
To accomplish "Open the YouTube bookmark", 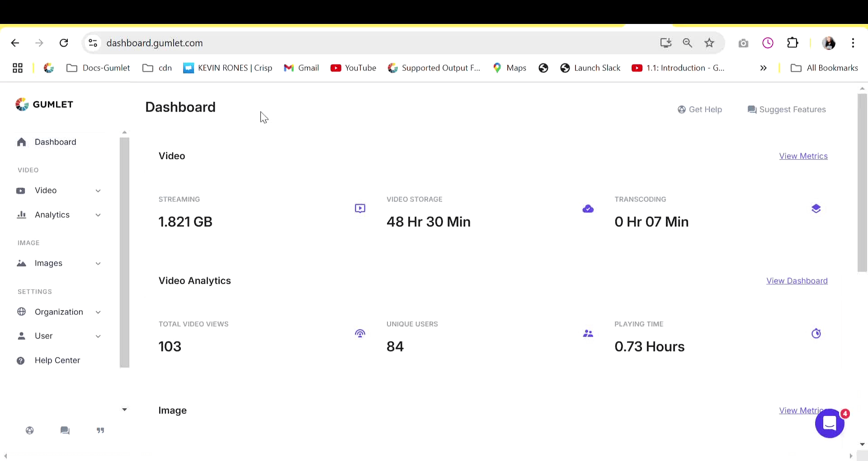I will [x=353, y=68].
